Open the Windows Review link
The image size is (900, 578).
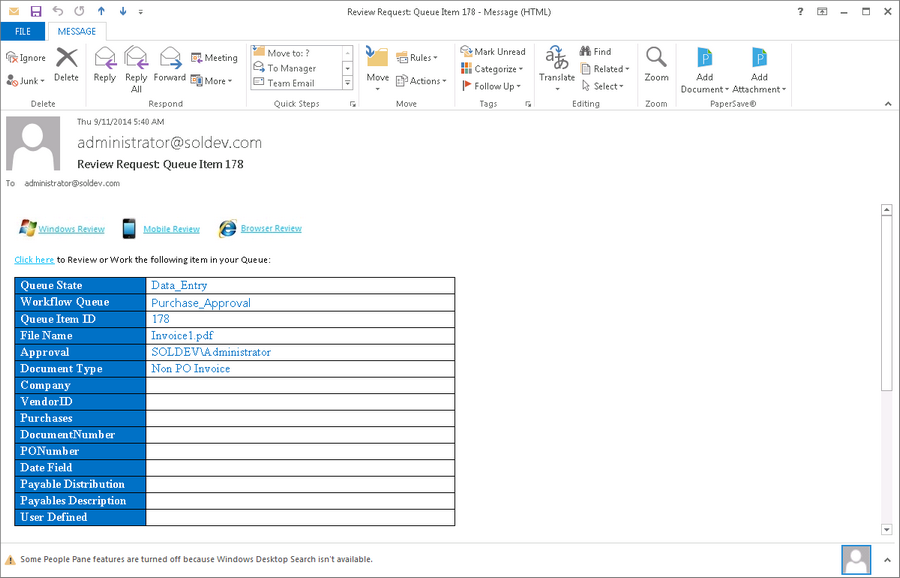click(71, 229)
